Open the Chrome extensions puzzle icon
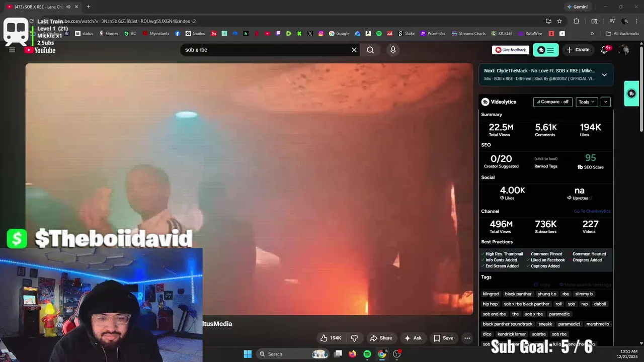 point(577,21)
